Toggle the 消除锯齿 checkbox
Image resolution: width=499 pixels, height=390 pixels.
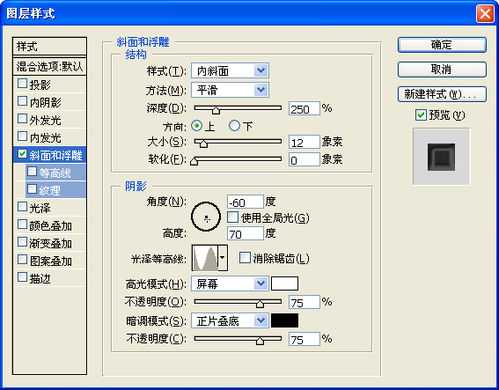tap(245, 258)
